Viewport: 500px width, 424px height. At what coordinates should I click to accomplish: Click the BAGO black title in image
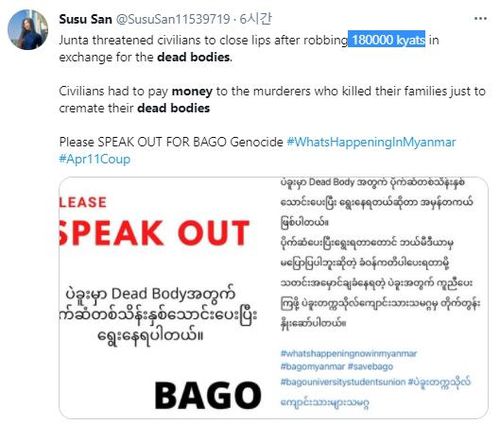[208, 395]
